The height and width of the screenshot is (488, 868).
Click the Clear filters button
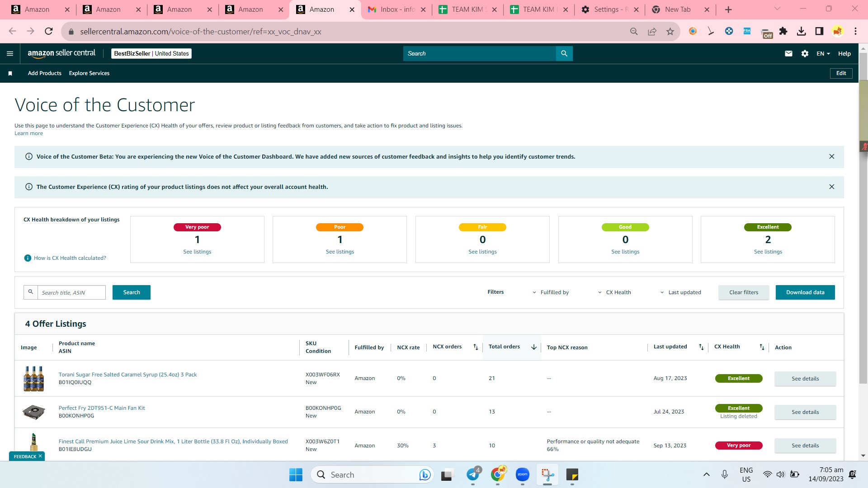[744, 292]
